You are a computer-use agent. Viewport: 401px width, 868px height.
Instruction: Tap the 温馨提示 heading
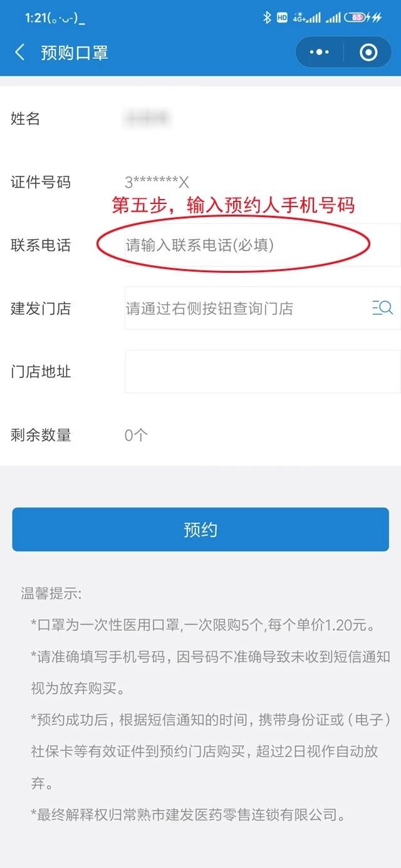(51, 593)
